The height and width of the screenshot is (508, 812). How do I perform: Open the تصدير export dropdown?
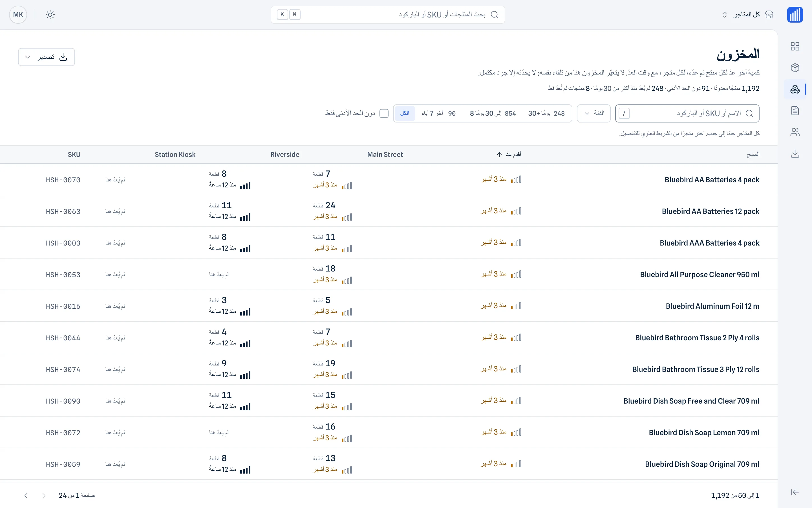point(46,57)
